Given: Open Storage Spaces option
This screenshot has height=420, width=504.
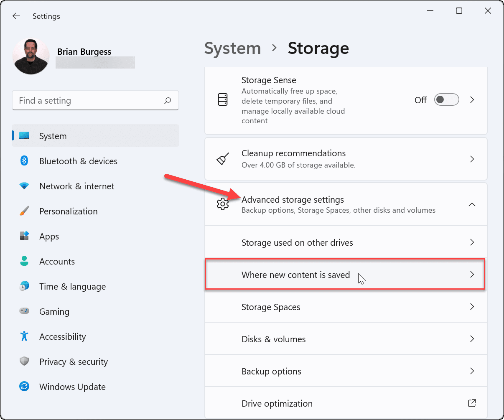Looking at the screenshot, I should point(346,307).
